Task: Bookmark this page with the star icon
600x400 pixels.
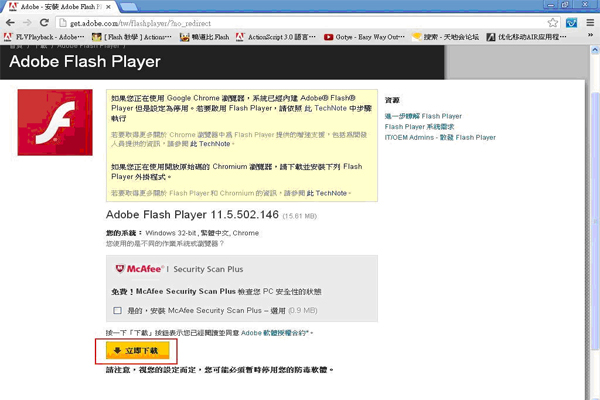Action: point(553,23)
